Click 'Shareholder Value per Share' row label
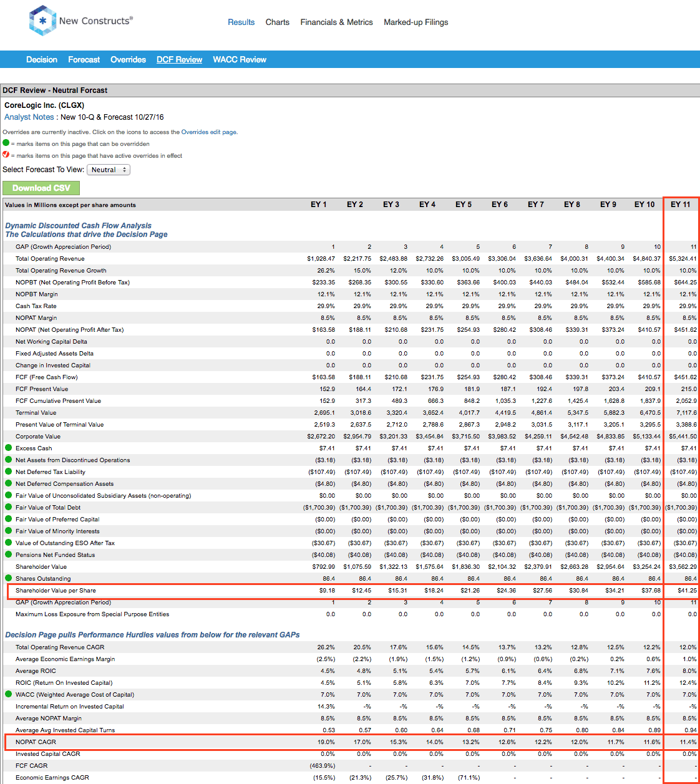Viewport: 700px width, 784px height. 56,590
